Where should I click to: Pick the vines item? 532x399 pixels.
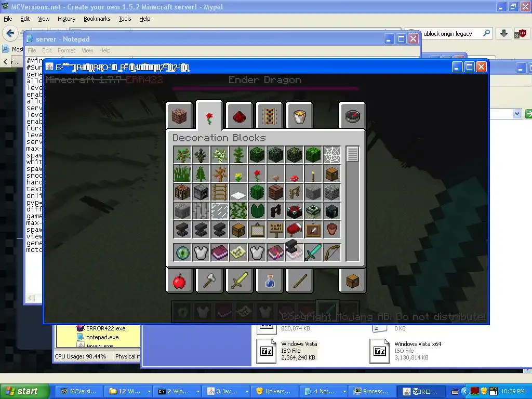(x=238, y=211)
